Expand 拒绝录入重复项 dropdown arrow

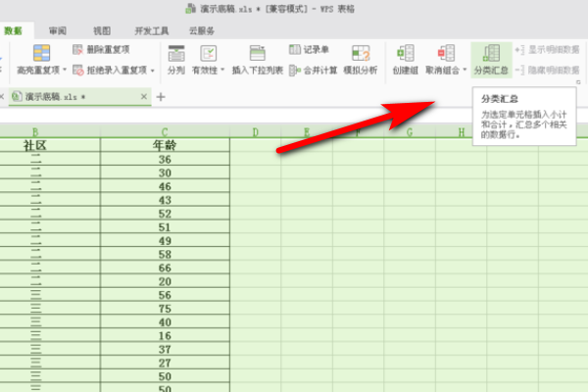pos(152,71)
